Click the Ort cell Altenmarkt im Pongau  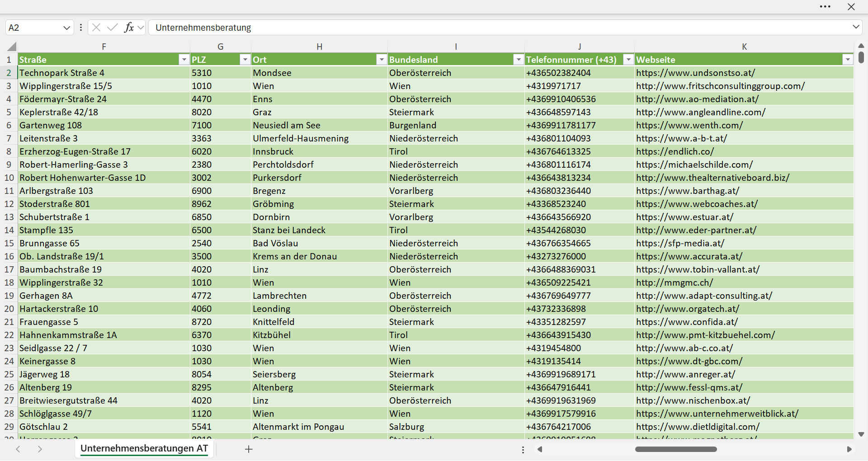(319, 427)
